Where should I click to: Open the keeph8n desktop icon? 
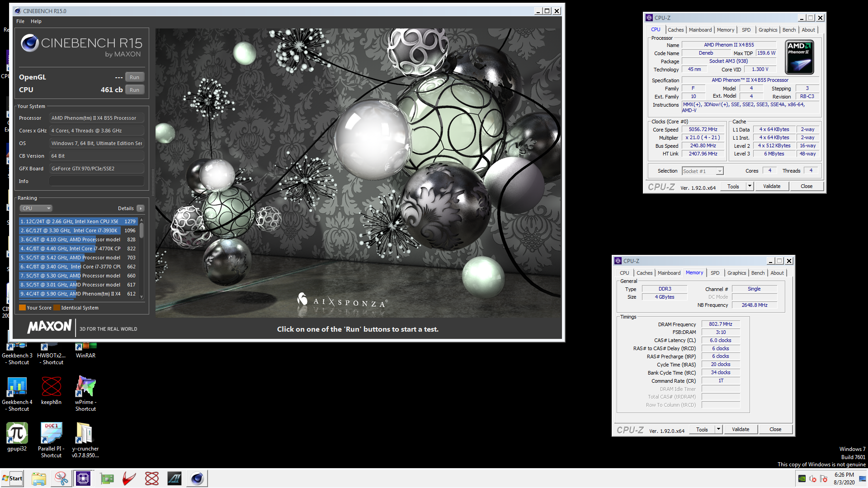(51, 391)
